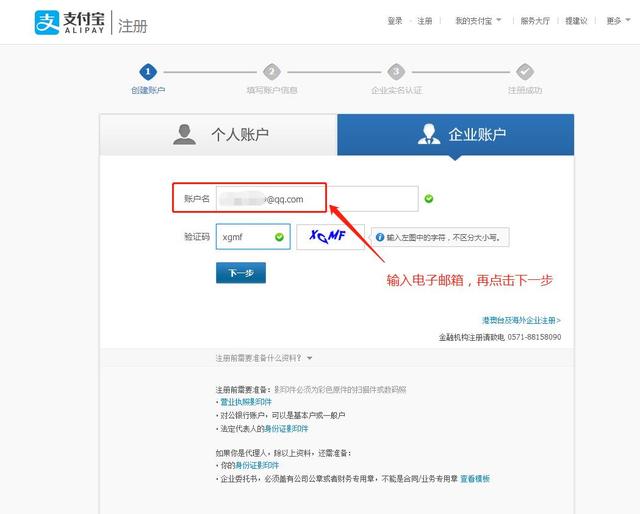Click green check icon inside captcha field
The width and height of the screenshot is (640, 514).
(279, 237)
